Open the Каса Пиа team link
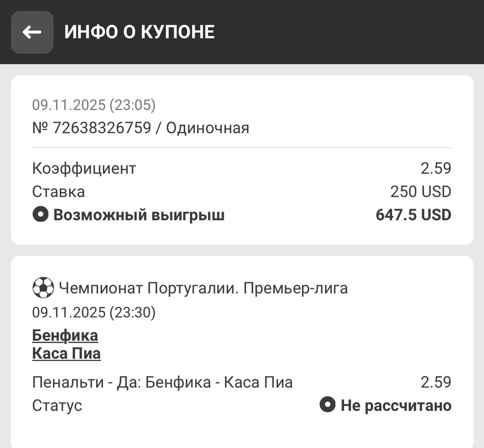The width and height of the screenshot is (484, 448). (67, 353)
